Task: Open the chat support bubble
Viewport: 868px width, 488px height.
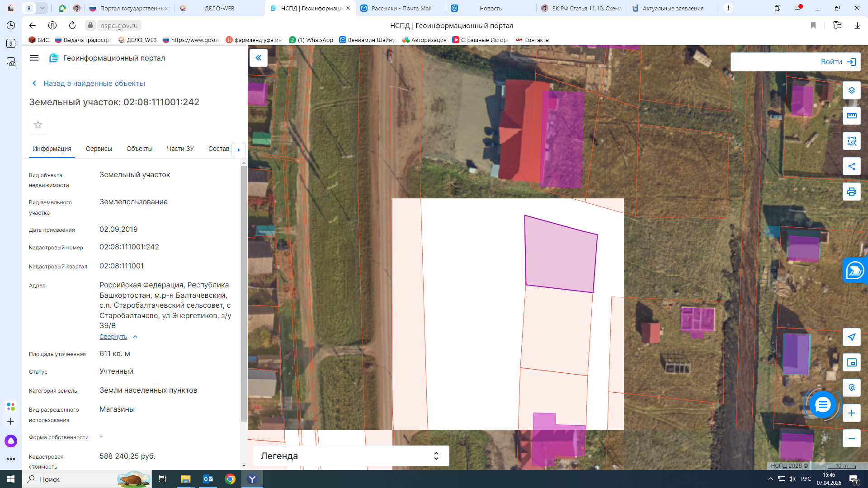Action: [822, 405]
